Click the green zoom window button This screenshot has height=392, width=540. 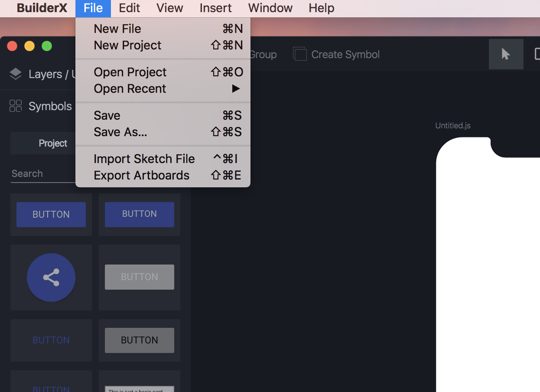(x=47, y=46)
